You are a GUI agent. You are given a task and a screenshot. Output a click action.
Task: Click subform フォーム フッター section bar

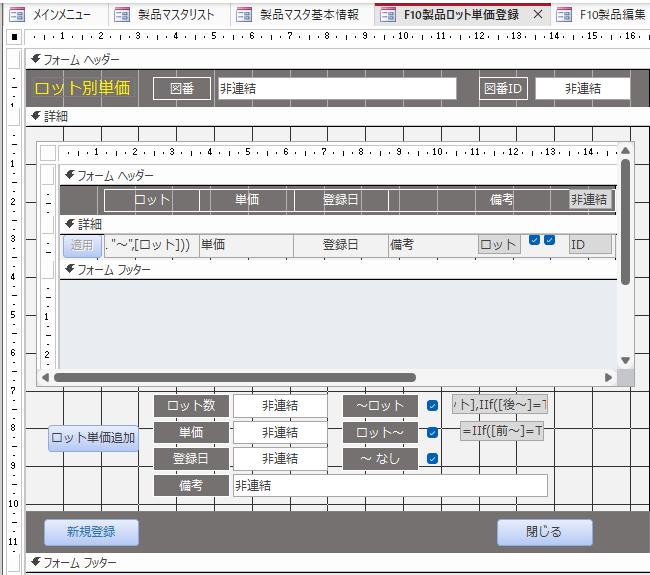[x=338, y=270]
